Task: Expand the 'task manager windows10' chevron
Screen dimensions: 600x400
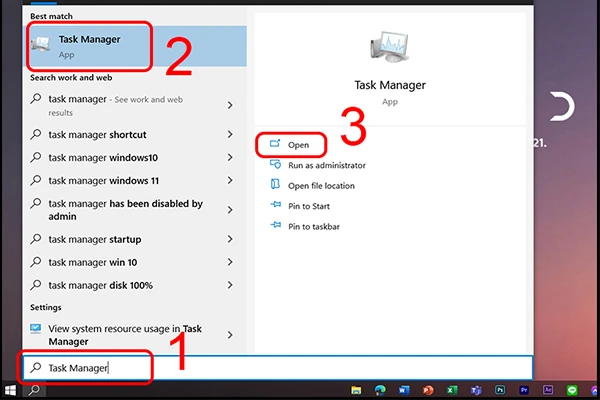Action: [x=230, y=157]
